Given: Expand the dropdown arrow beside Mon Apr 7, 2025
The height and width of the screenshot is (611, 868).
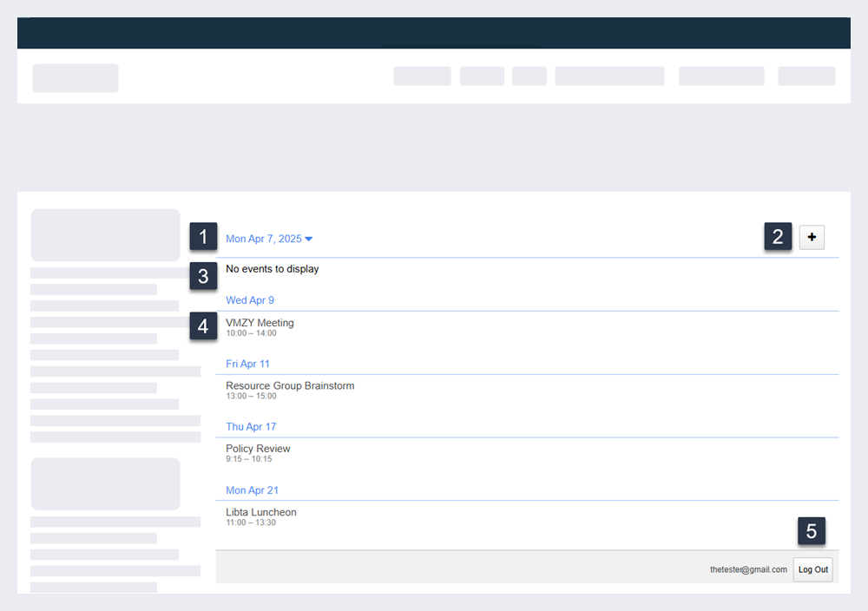Looking at the screenshot, I should (x=309, y=239).
